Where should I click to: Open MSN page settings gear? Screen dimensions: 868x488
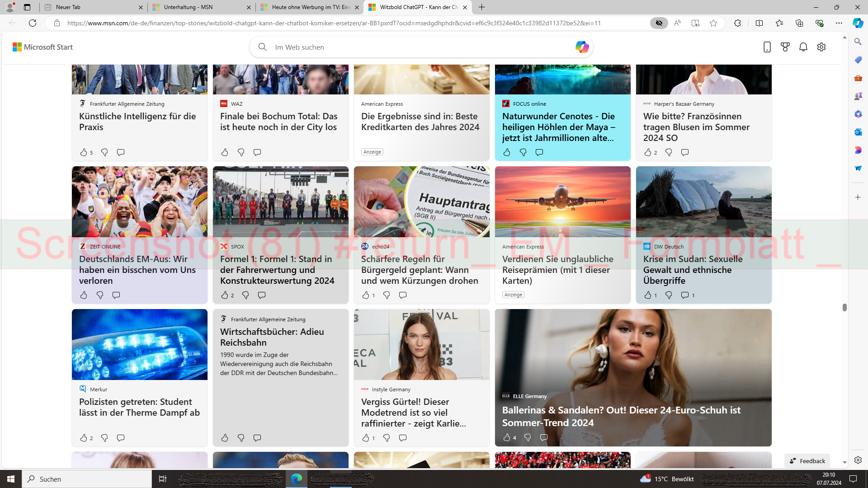821,47
